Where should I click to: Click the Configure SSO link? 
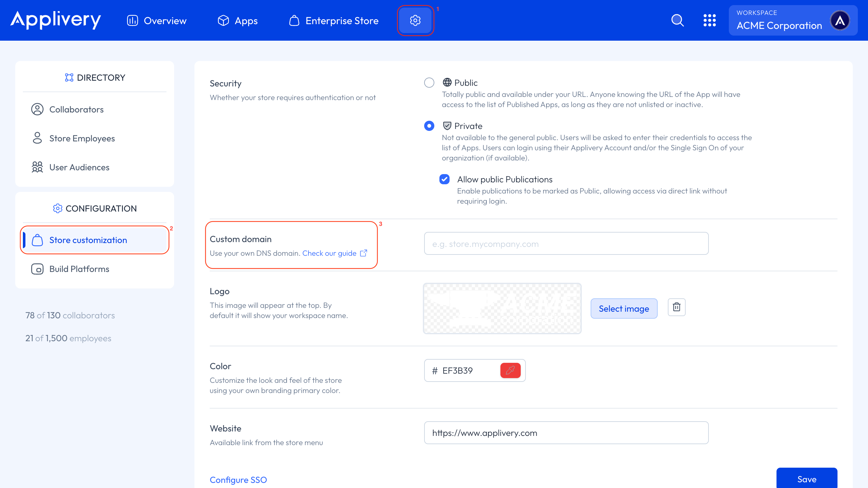(x=238, y=479)
